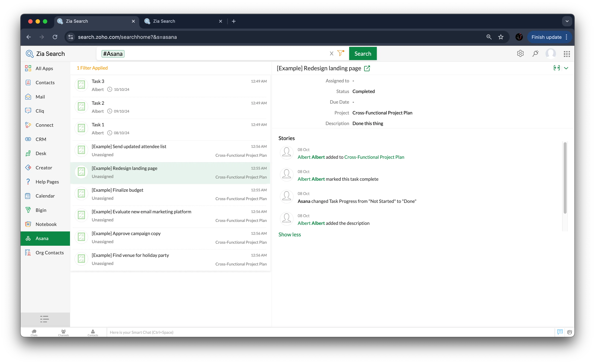The height and width of the screenshot is (364, 595).
Task: Clear the search box with X icon
Action: (331, 54)
